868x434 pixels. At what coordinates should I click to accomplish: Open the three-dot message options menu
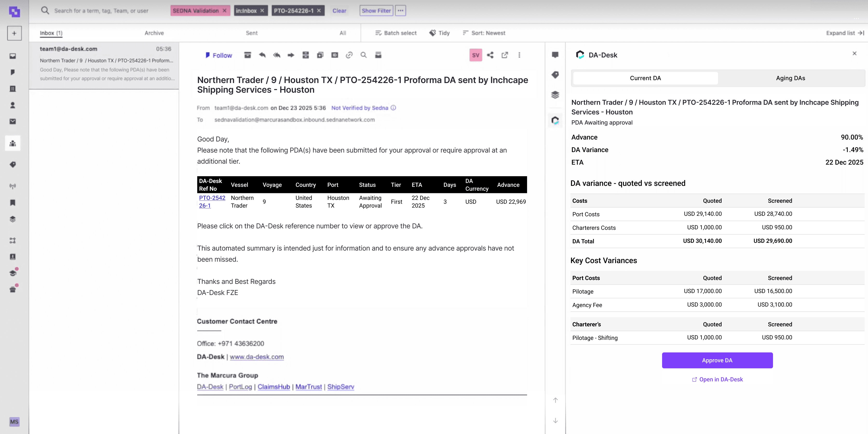(519, 55)
